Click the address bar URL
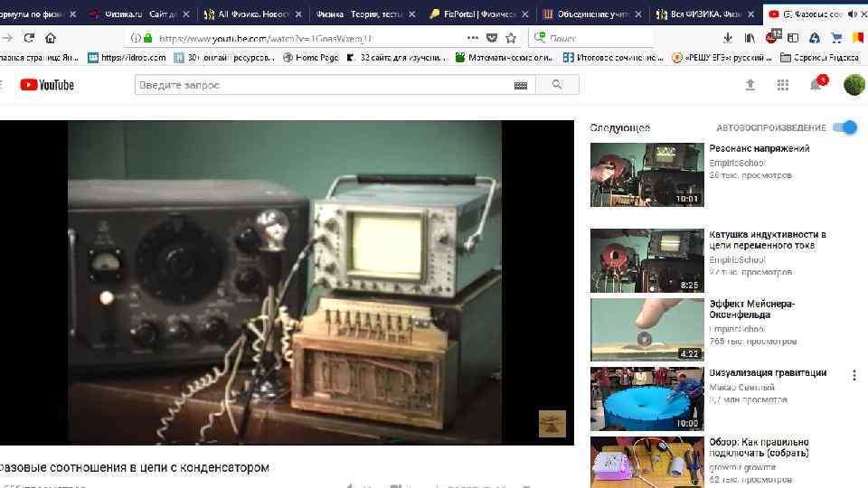This screenshot has width=868, height=488. [265, 38]
